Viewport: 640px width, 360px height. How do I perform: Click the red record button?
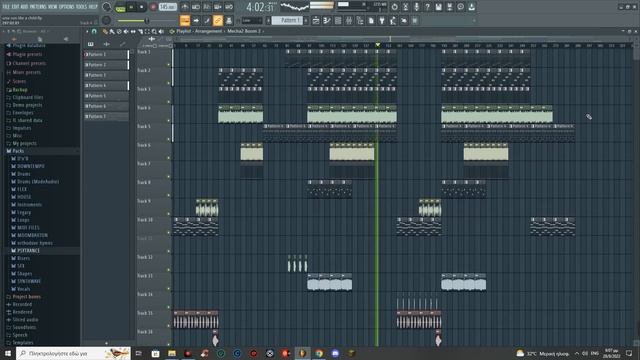tap(153, 7)
